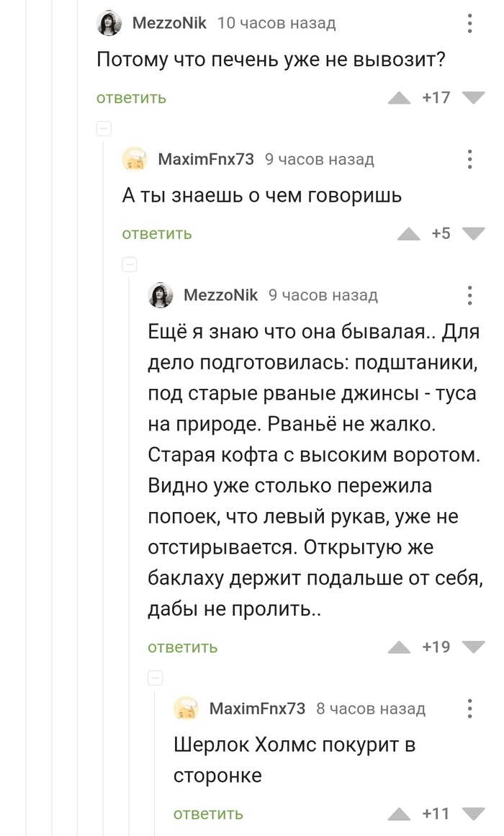Open MaximFnx73 profile from the 8-hours-ago comment
504x836 pixels.
click(257, 709)
